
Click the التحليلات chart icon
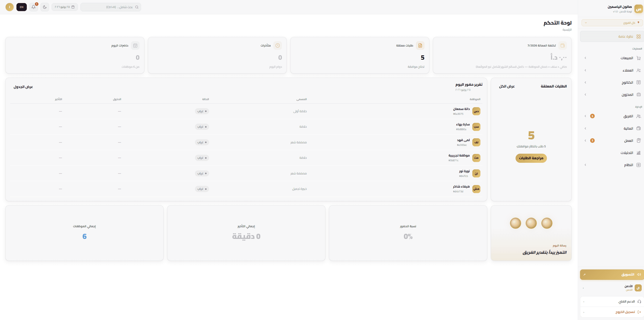pos(638,153)
